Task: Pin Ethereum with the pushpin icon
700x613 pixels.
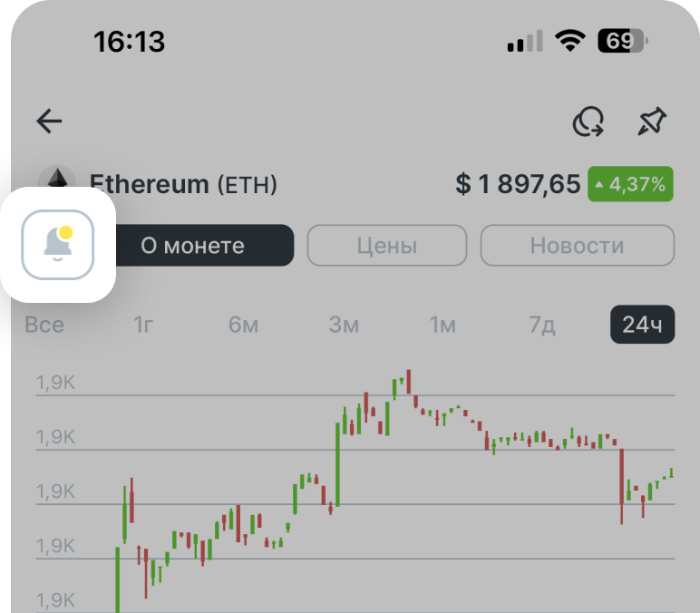Action: (651, 122)
